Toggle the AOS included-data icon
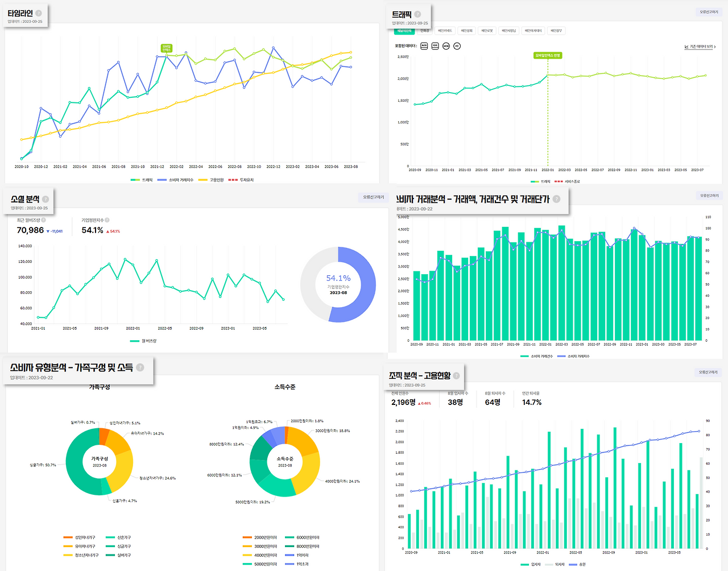728x571 pixels. [424, 46]
